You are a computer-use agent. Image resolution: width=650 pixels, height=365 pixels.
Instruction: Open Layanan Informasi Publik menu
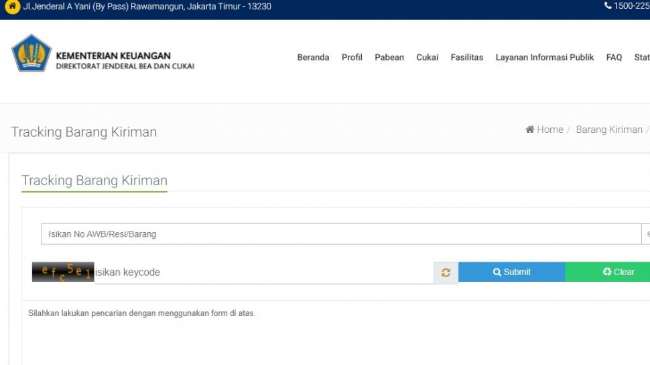point(545,57)
